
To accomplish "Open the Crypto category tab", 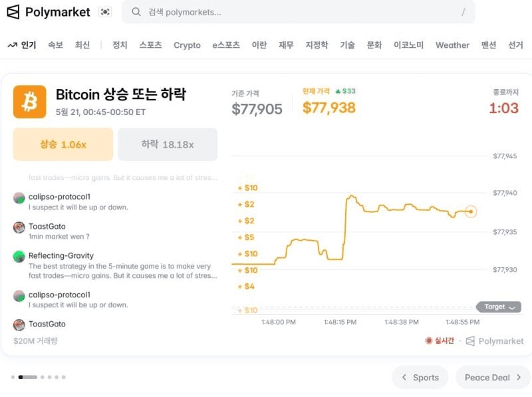I will point(187,45).
